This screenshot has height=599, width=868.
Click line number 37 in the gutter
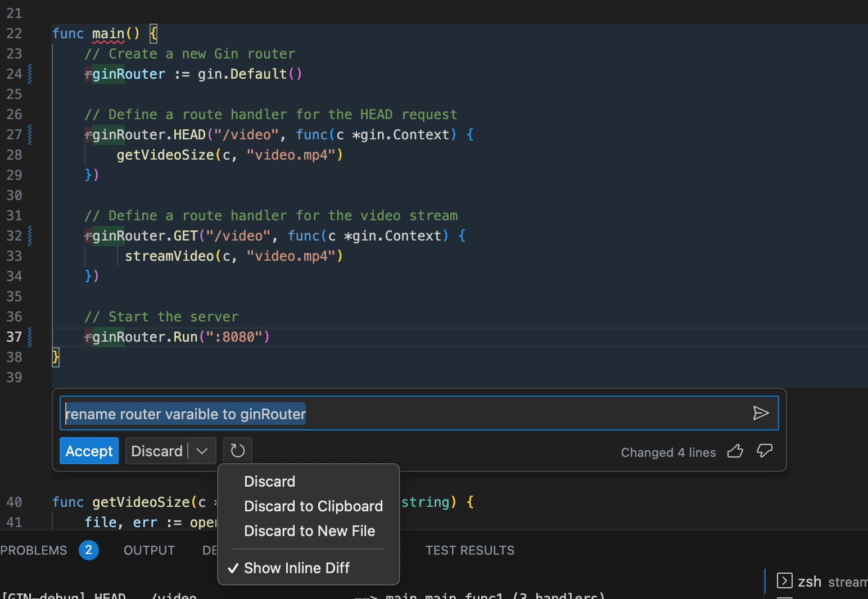[x=15, y=337]
